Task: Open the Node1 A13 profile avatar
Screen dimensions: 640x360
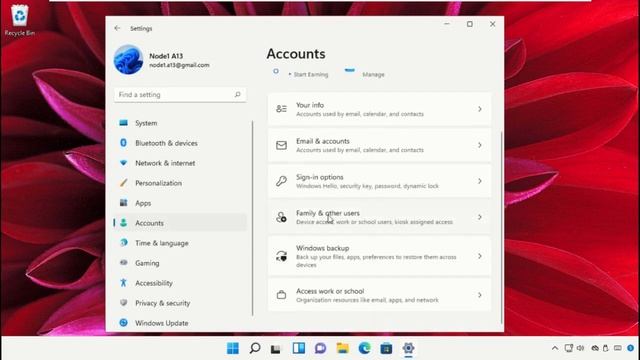Action: pyautogui.click(x=128, y=60)
